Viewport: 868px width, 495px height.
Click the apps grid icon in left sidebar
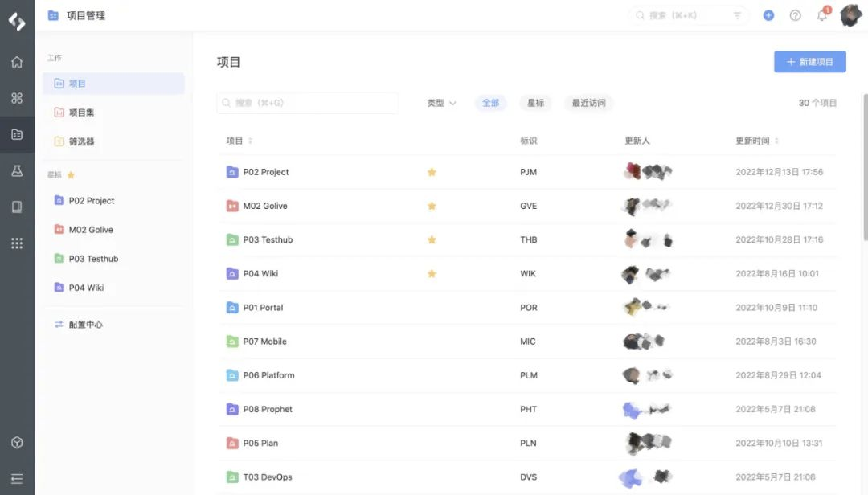point(17,243)
